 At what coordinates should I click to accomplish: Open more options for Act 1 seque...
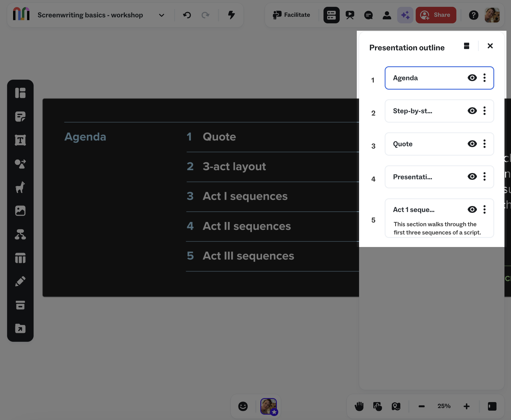(x=485, y=209)
